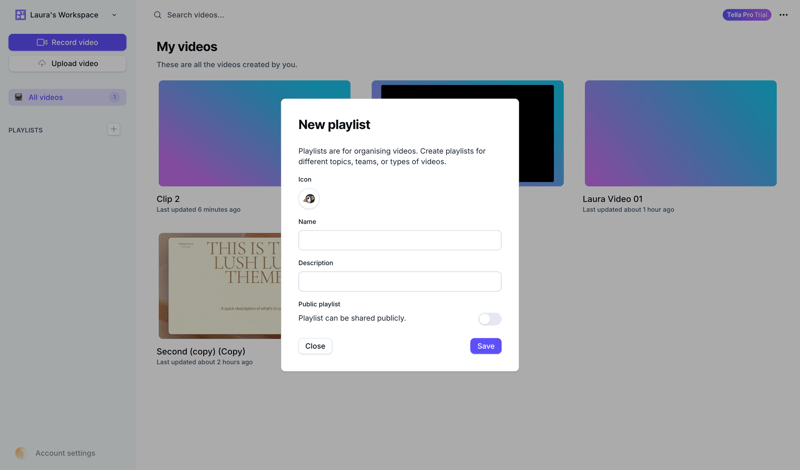800x470 pixels.
Task: Click the Save button
Action: [x=485, y=346]
